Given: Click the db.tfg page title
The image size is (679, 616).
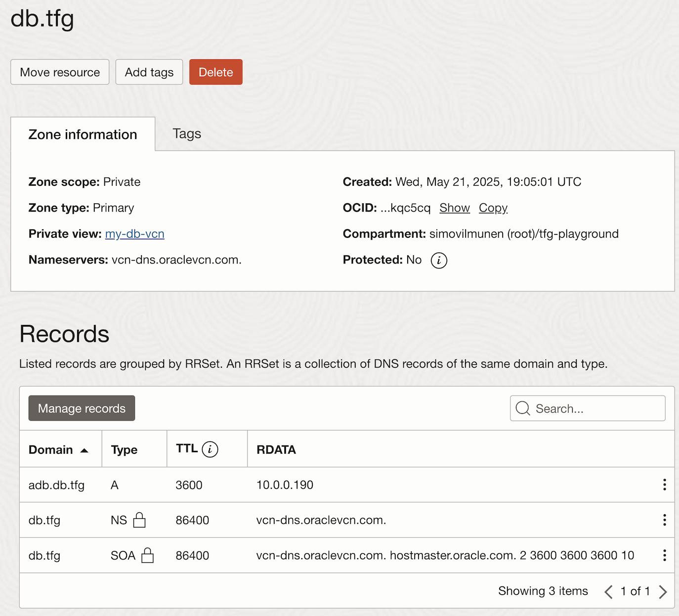Looking at the screenshot, I should [x=42, y=19].
